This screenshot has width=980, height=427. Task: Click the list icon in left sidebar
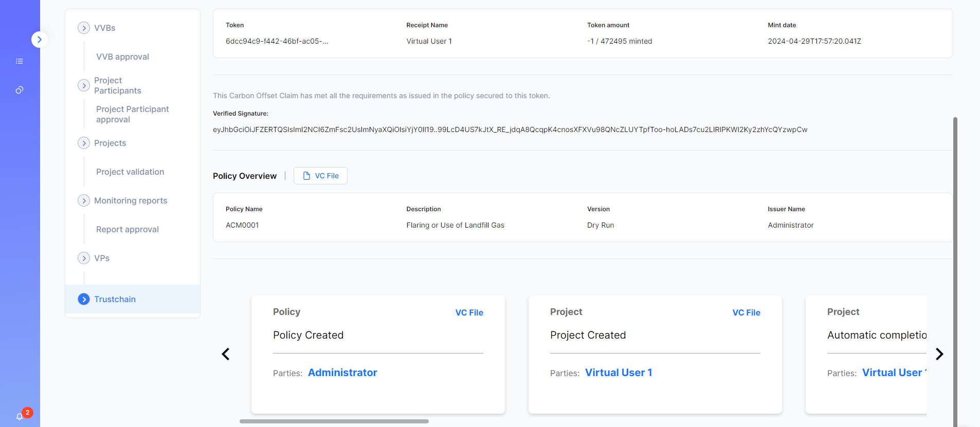tap(20, 61)
